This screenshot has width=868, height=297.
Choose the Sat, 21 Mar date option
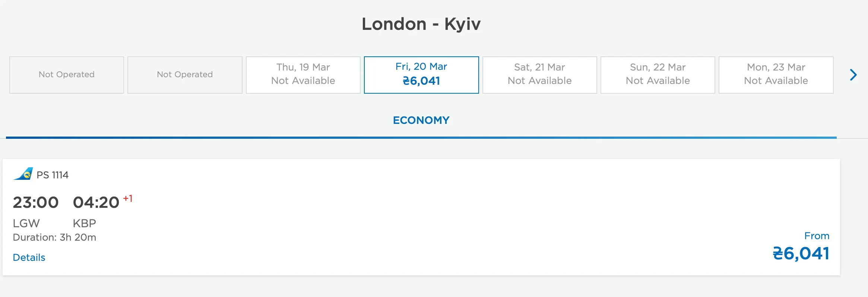point(539,75)
